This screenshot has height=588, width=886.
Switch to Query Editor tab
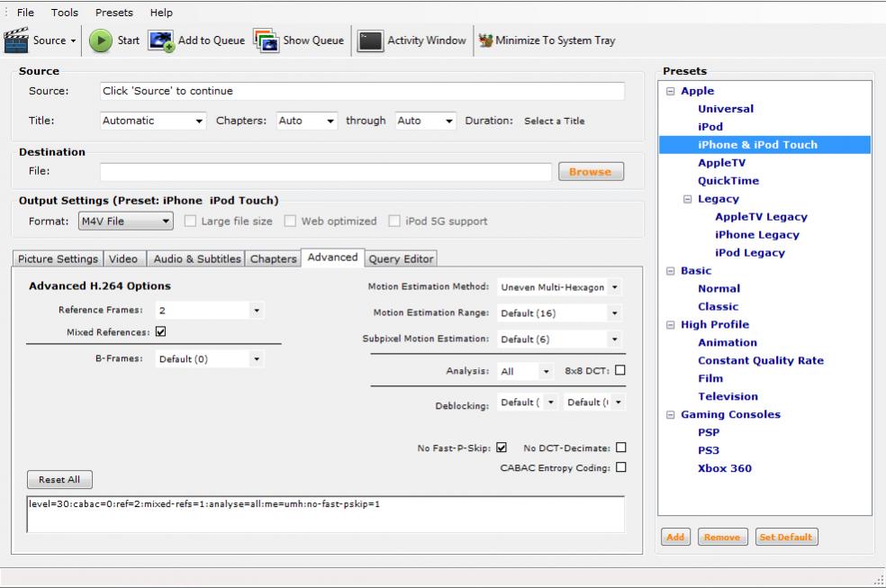click(x=402, y=258)
